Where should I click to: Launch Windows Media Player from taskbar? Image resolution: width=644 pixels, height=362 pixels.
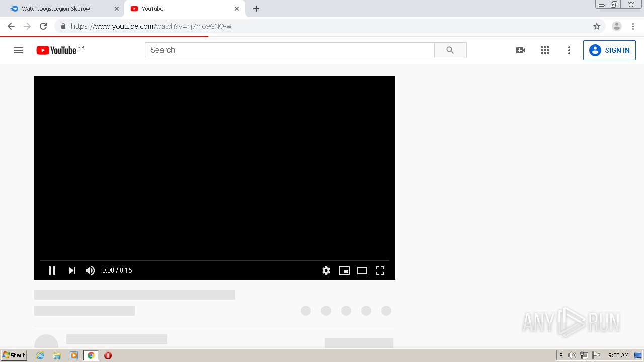[74, 355]
